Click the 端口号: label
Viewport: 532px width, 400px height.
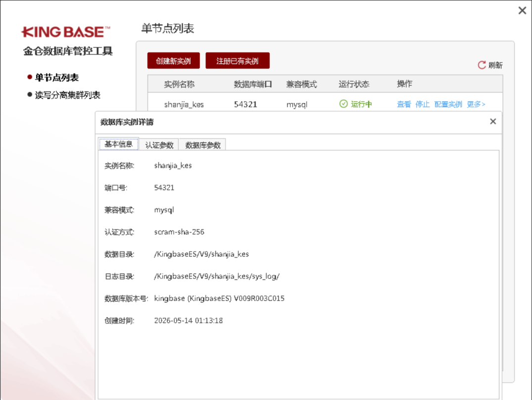click(x=116, y=188)
